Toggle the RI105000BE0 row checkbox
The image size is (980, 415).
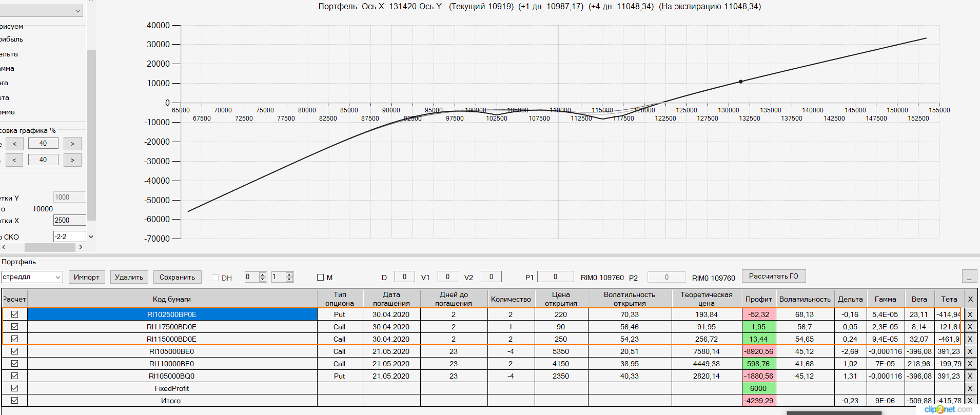[x=15, y=351]
